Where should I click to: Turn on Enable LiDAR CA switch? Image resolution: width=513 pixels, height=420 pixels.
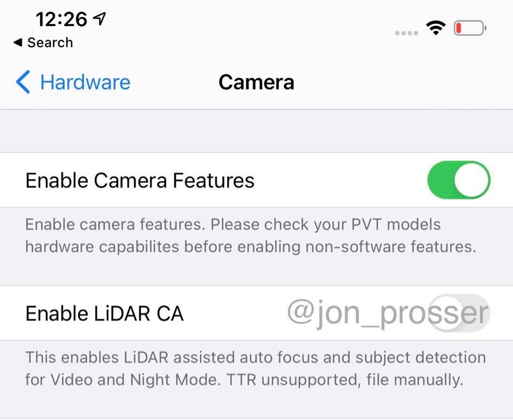[x=459, y=313]
